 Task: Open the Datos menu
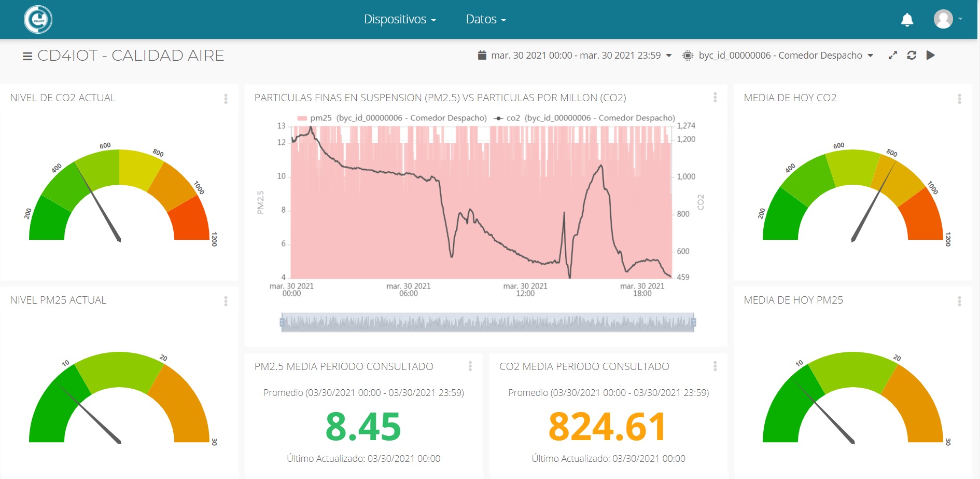click(x=486, y=19)
